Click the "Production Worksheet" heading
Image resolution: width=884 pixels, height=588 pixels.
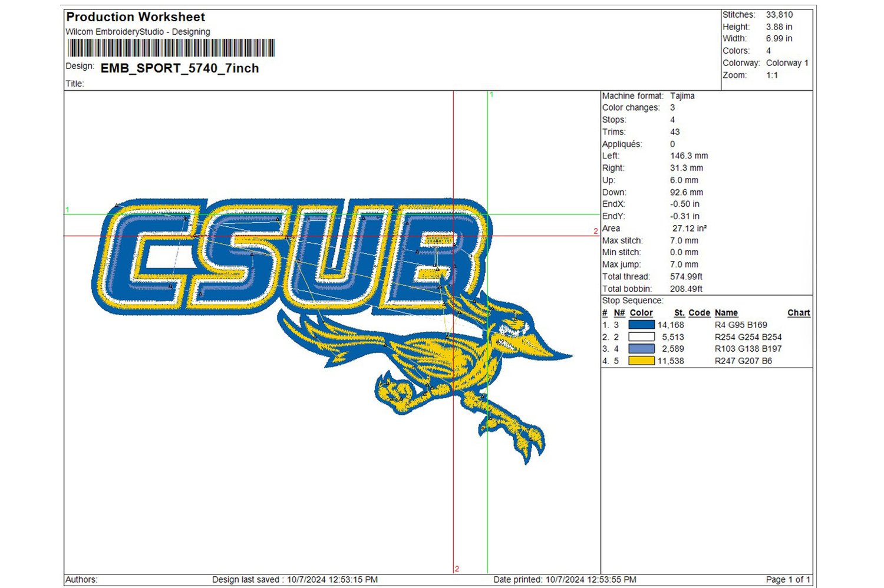tap(136, 17)
